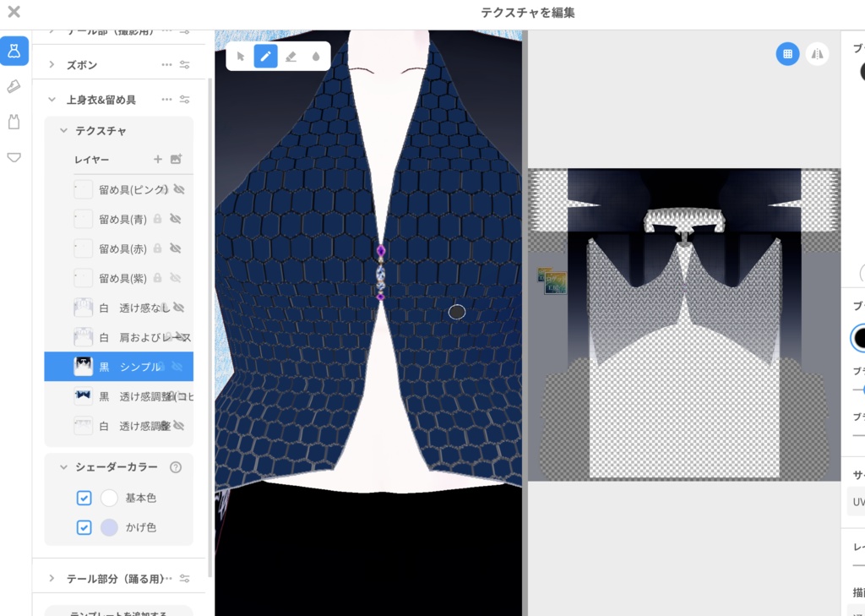Select the 黒 透け感調整(コピー) layer
This screenshot has width=865, height=616.
coord(118,396)
